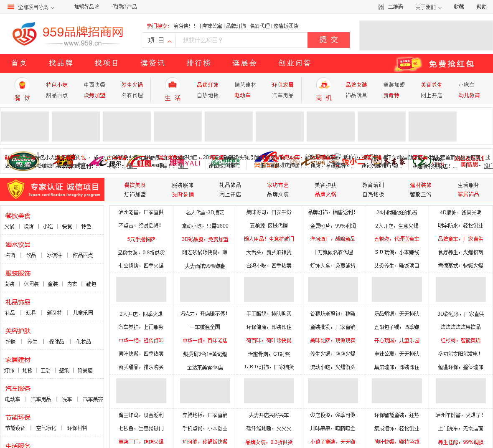Click the first gray banner thumbnail
Viewport: 493px width, 448px height.
25,126
